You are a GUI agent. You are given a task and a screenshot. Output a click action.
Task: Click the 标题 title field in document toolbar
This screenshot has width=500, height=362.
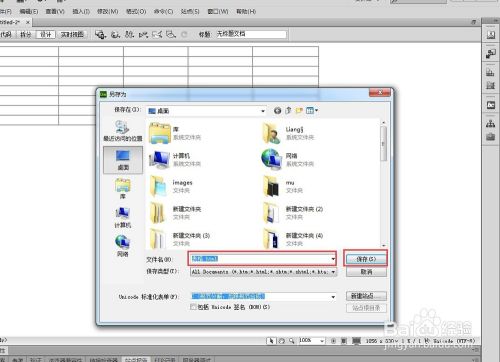coord(251,34)
